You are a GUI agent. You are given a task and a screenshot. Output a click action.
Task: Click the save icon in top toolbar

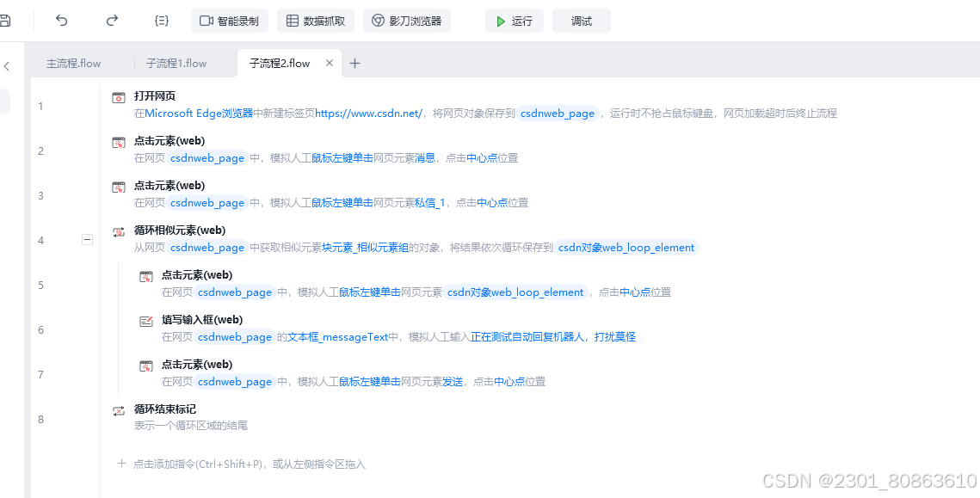tap(5, 21)
